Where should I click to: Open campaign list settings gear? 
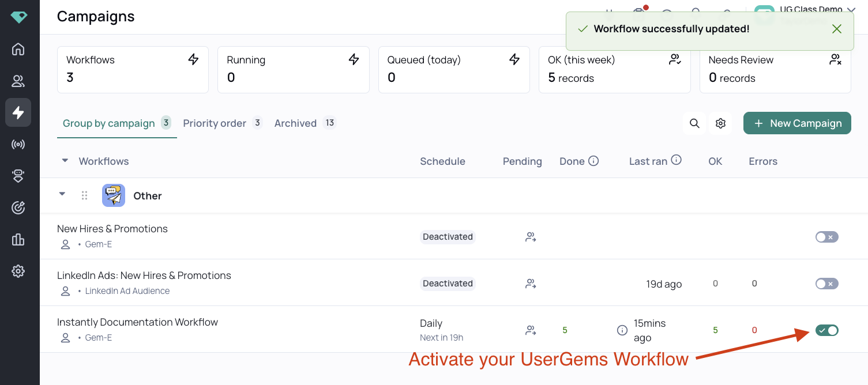[720, 123]
